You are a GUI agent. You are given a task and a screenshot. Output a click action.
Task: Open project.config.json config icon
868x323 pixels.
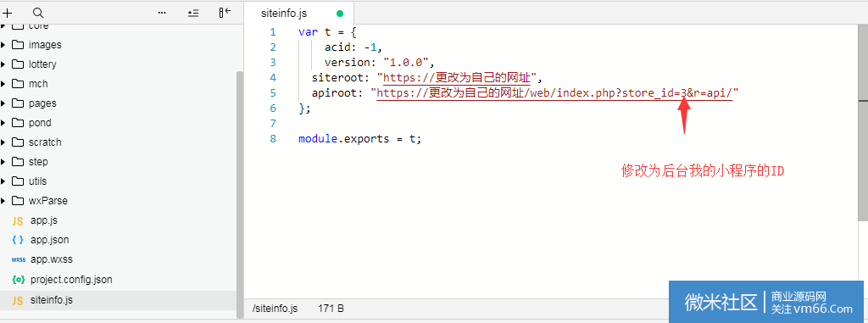pos(19,280)
